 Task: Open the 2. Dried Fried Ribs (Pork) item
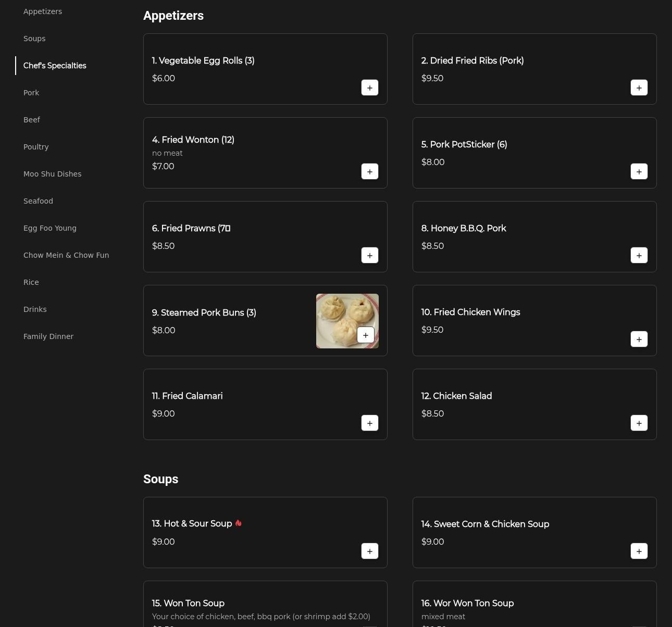click(x=534, y=69)
